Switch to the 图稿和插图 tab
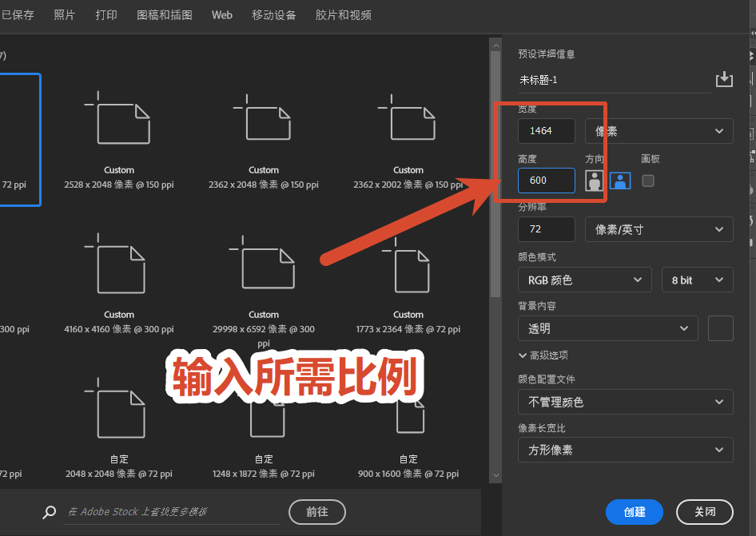Screen dimensions: 756x536 pos(165,15)
